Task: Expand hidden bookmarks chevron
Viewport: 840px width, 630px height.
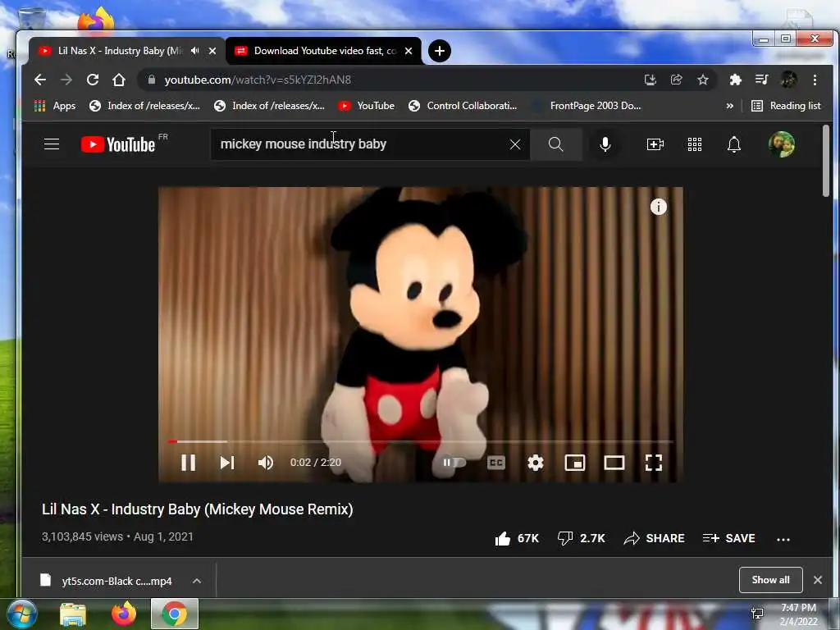Action: point(729,106)
